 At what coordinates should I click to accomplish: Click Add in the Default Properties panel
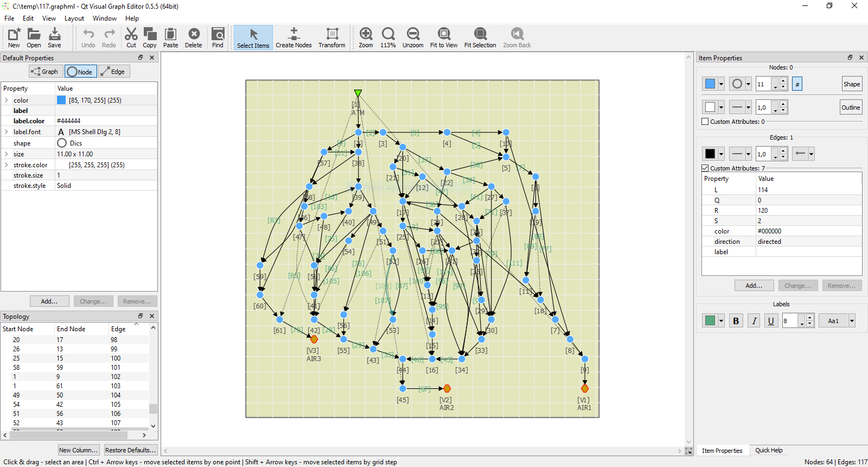tap(49, 301)
